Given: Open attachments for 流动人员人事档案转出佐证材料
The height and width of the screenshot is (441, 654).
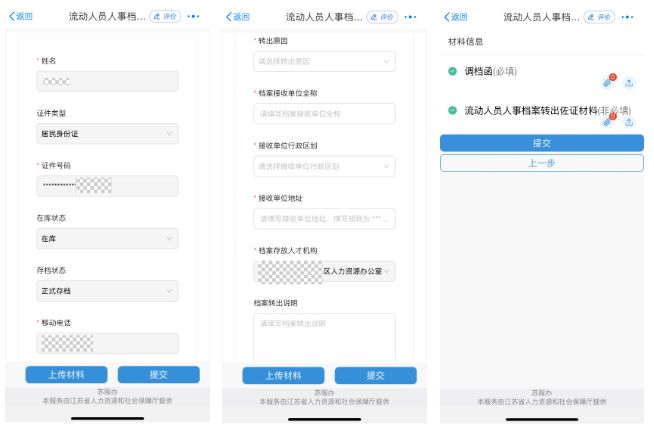Looking at the screenshot, I should coord(608,121).
